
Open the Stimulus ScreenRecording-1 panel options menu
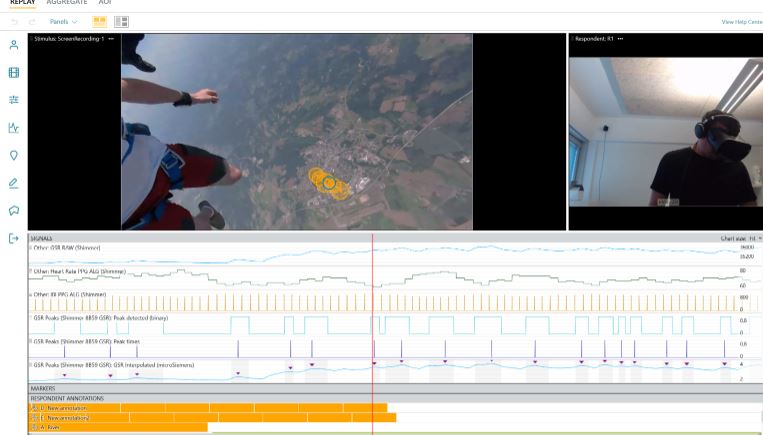[111, 38]
